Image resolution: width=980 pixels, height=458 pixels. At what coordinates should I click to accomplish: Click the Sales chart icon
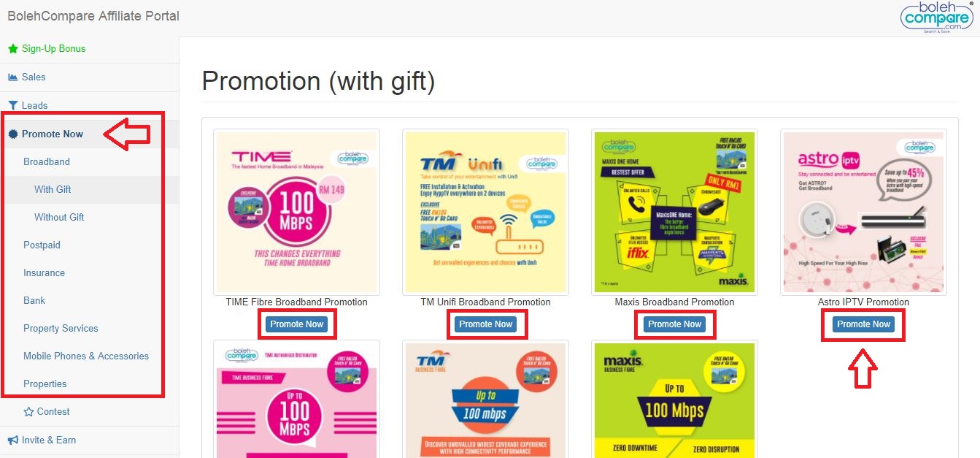[12, 77]
